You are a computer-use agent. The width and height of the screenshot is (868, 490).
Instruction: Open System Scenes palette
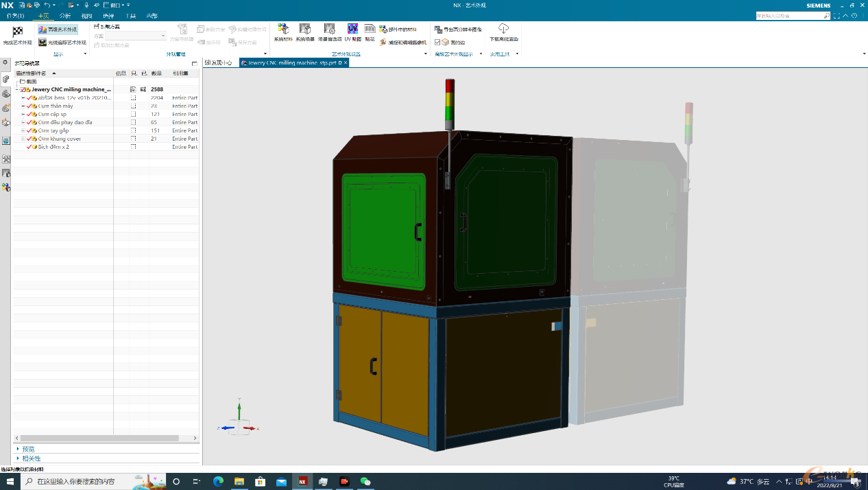coord(305,32)
